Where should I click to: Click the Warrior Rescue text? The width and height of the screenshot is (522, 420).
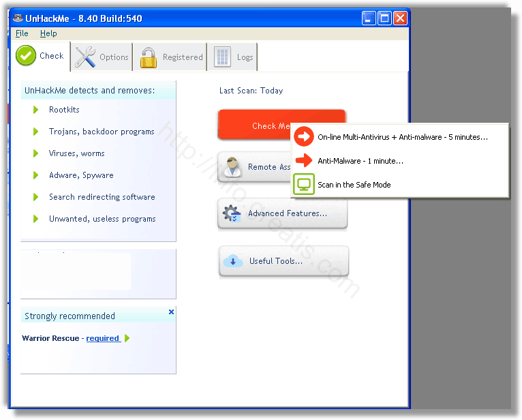[50, 338]
